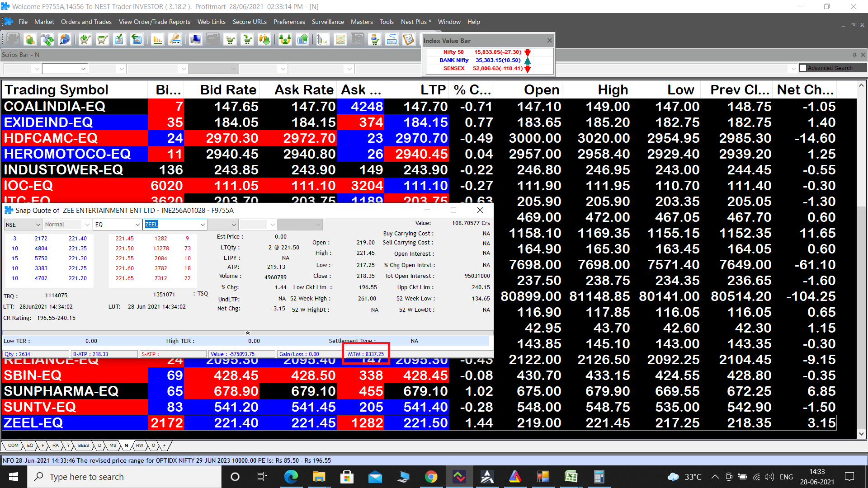The height and width of the screenshot is (488, 868).
Task: Close the Index Value Bar panel
Action: [x=549, y=41]
